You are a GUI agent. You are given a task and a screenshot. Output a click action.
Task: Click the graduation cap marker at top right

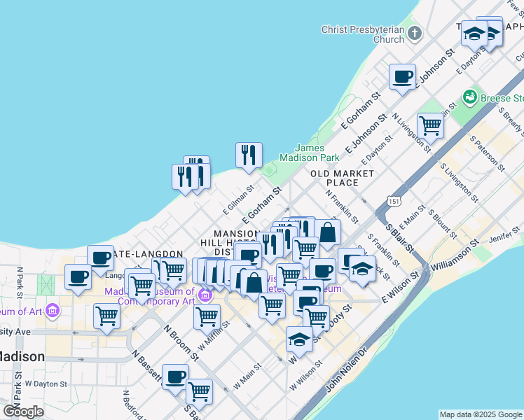475,36
